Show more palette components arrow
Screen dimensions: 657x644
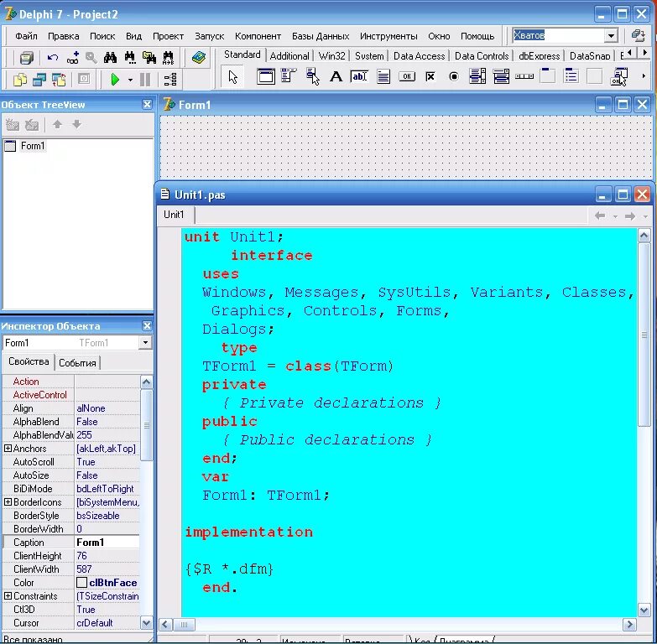pos(644,76)
